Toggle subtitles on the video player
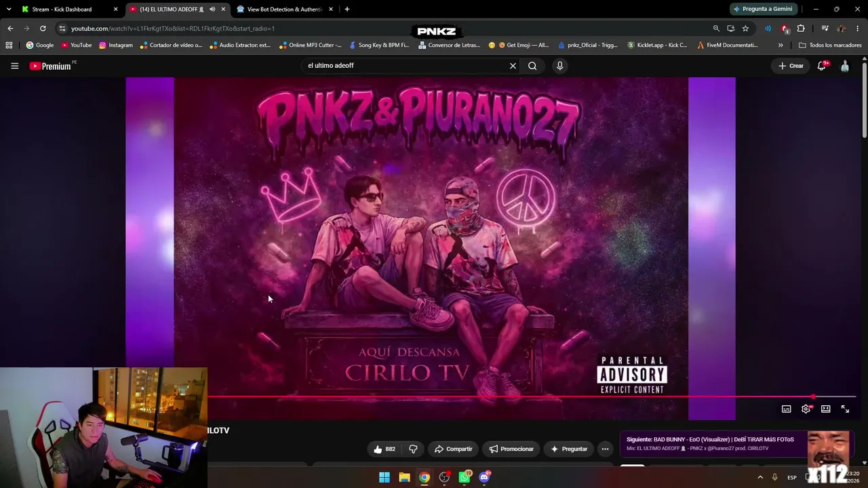 point(786,409)
